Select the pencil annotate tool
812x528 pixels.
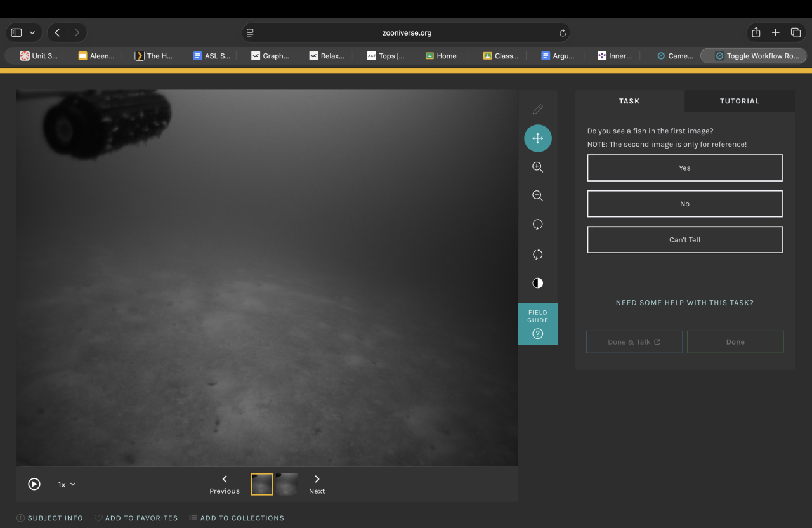point(537,109)
